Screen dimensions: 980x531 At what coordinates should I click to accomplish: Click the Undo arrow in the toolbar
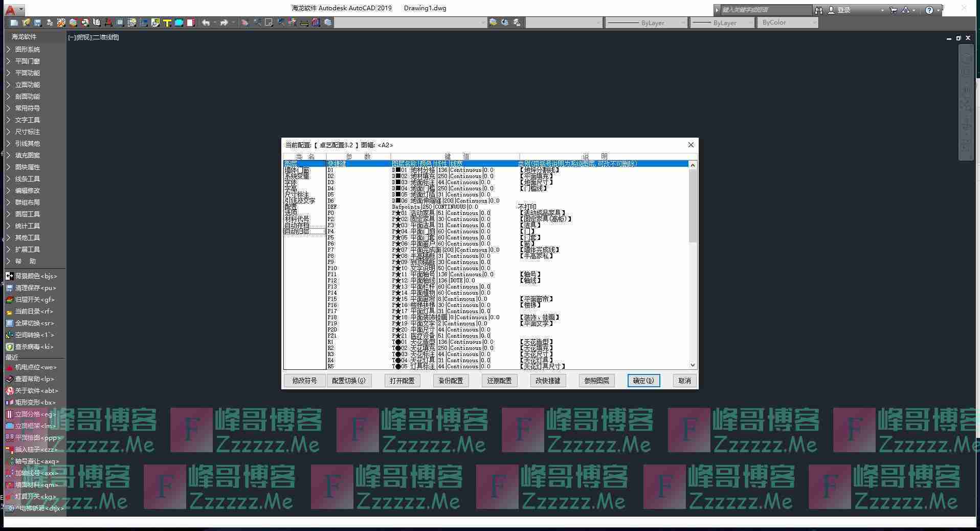[x=206, y=23]
